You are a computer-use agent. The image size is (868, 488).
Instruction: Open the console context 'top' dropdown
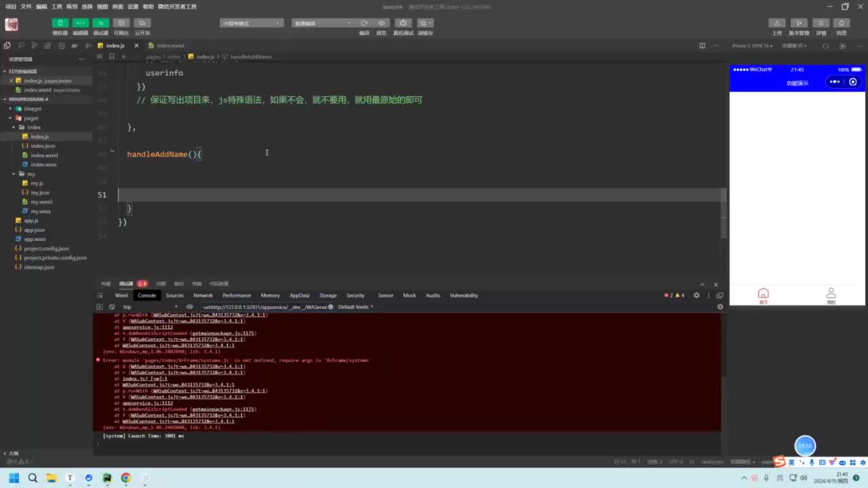click(x=149, y=307)
